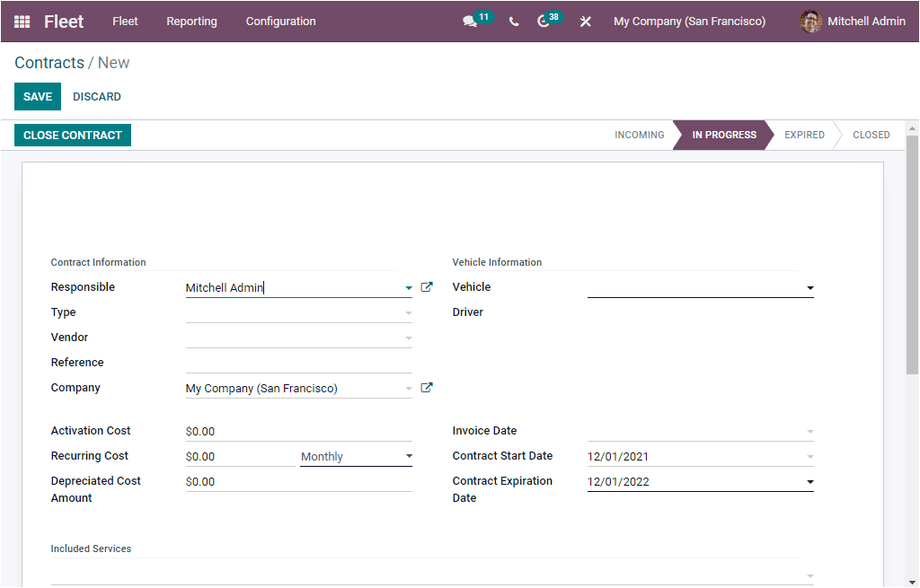
Task: Click the Close Contract button
Action: (72, 135)
